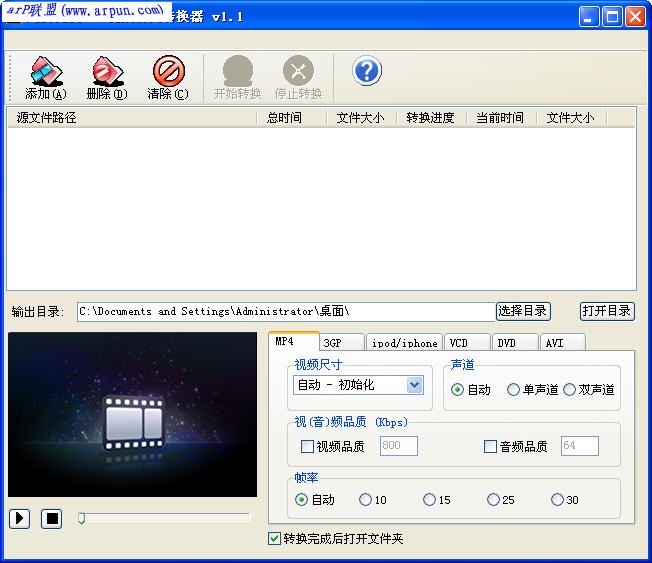Click the first file size (文件大小) column header
This screenshot has width=652, height=563.
[361, 118]
